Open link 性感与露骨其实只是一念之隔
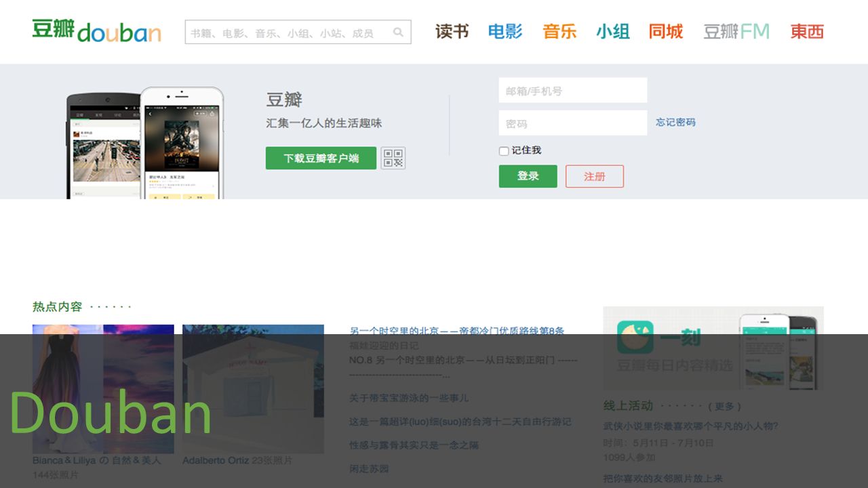The image size is (868, 488). pos(414,445)
